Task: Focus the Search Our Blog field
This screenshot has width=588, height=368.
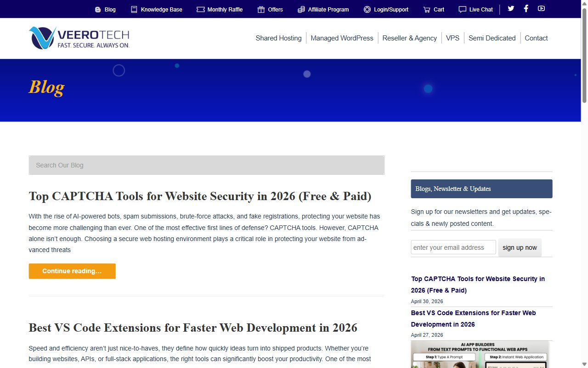Action: click(x=207, y=165)
